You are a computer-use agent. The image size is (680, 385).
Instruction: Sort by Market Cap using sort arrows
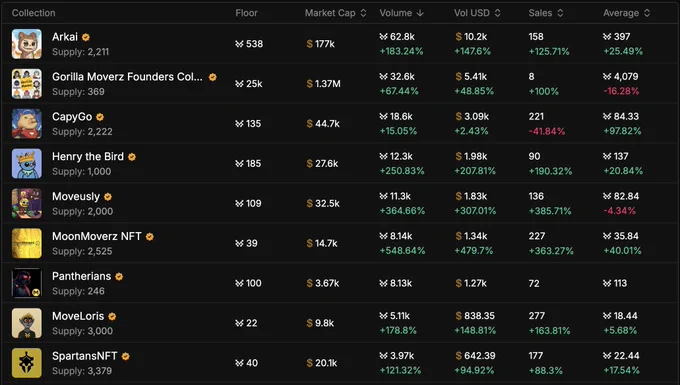363,13
